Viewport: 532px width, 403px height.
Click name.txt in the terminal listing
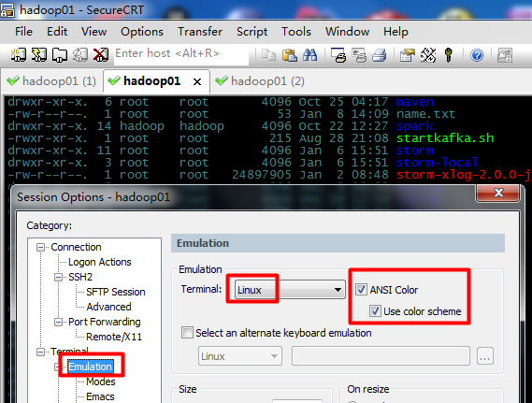click(425, 114)
